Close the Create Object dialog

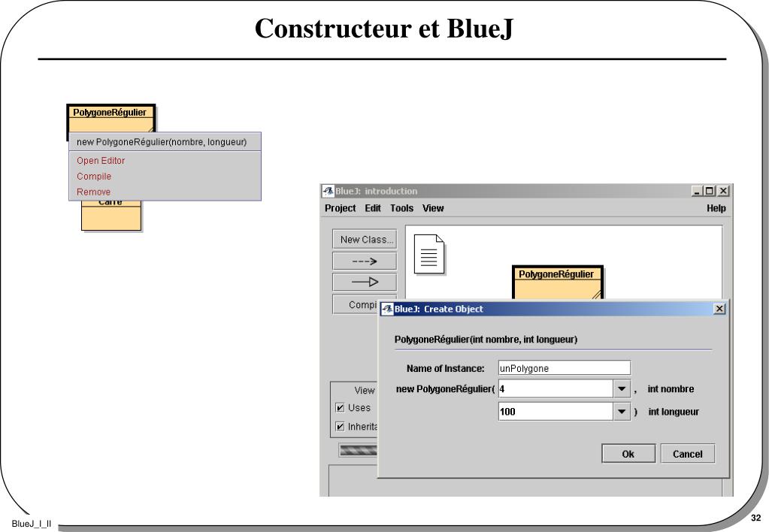click(719, 308)
